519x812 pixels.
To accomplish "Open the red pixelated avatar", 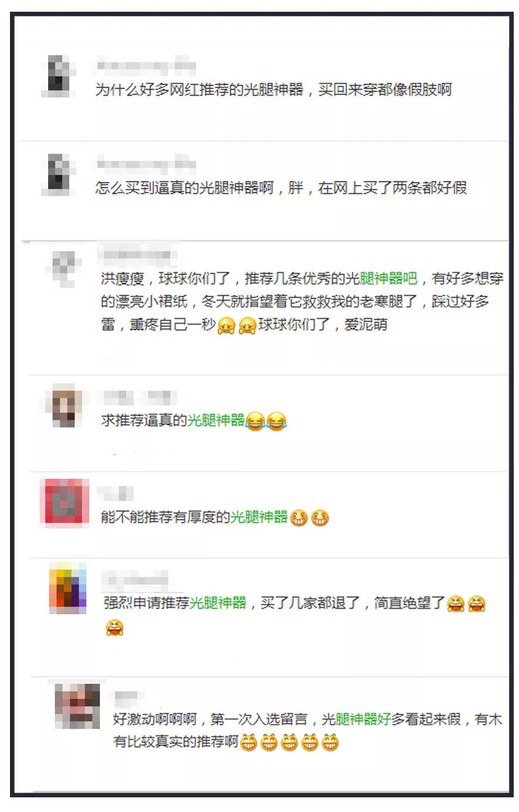I will 64,501.
